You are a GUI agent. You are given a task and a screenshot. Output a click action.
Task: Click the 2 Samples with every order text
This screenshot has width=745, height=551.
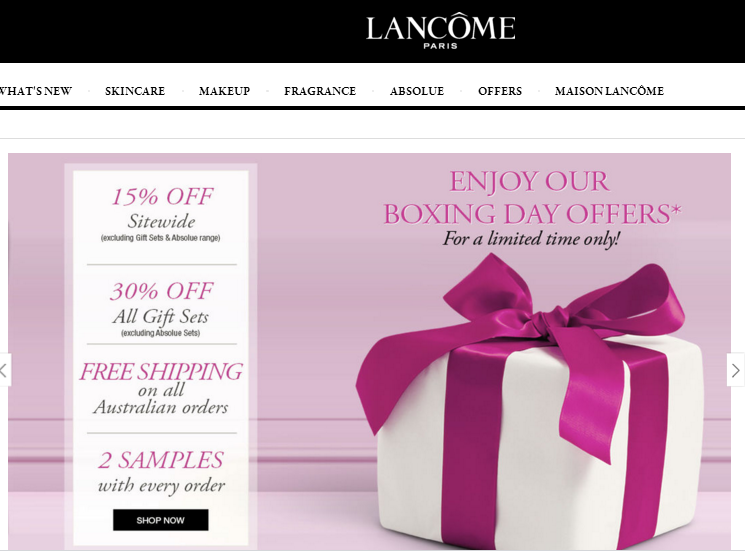pos(161,472)
